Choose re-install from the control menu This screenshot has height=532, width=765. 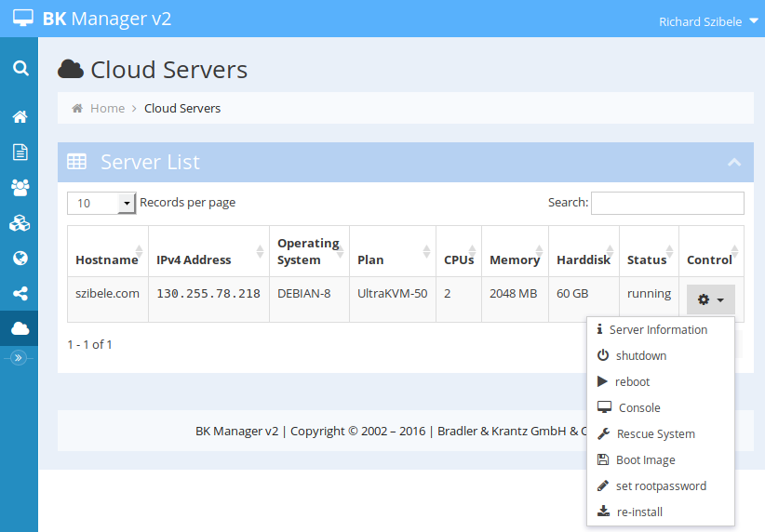[x=639, y=512]
